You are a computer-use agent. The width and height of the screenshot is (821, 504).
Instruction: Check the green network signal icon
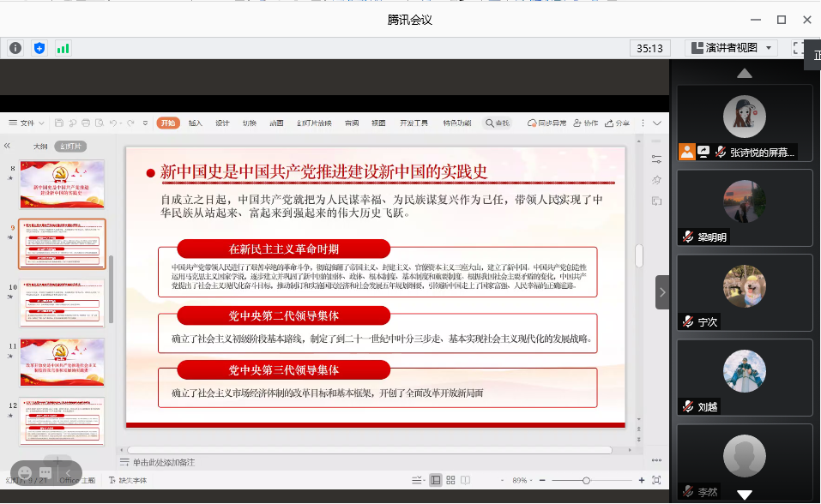coord(63,48)
